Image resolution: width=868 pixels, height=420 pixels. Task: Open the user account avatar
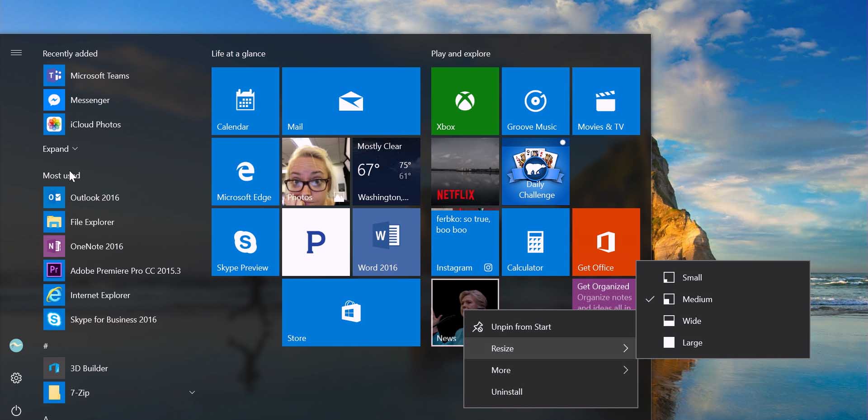16,345
